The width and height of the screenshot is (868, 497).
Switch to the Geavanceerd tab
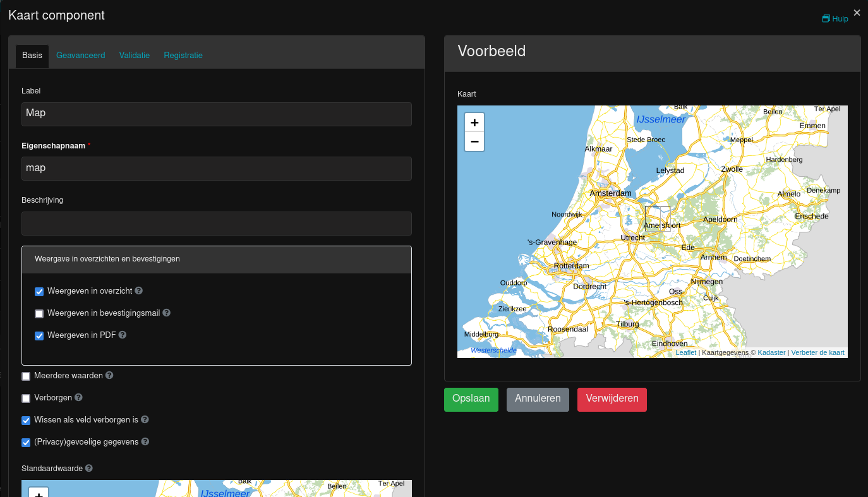click(80, 56)
